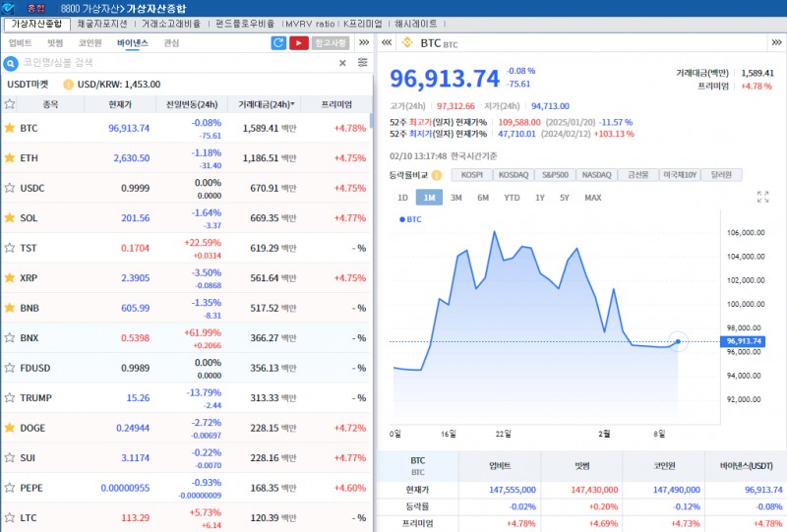Compare with KOSDAQ button
This screenshot has height=532, width=787.
click(514, 175)
